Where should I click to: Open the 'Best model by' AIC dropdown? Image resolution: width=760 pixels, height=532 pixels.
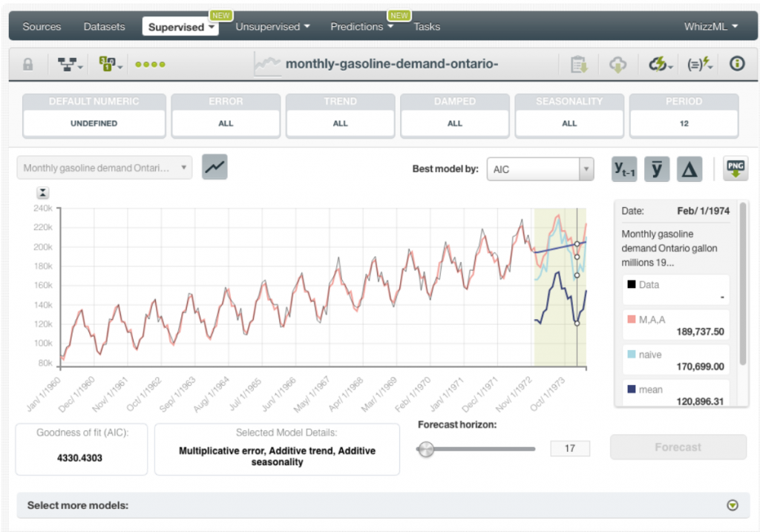coord(540,169)
